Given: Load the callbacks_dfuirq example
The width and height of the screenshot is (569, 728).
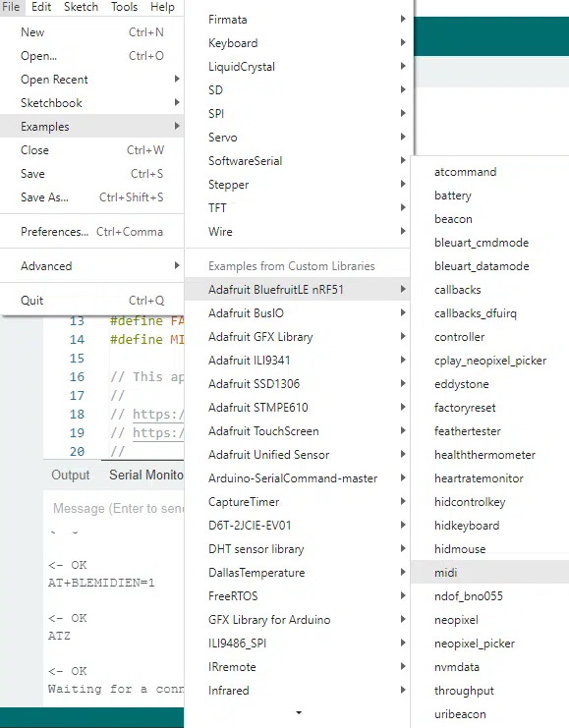Looking at the screenshot, I should [489, 313].
